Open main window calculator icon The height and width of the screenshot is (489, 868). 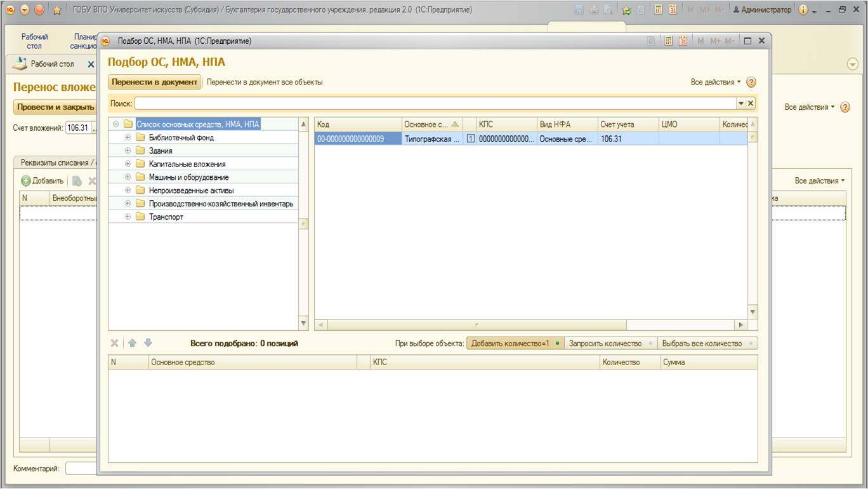tap(659, 10)
